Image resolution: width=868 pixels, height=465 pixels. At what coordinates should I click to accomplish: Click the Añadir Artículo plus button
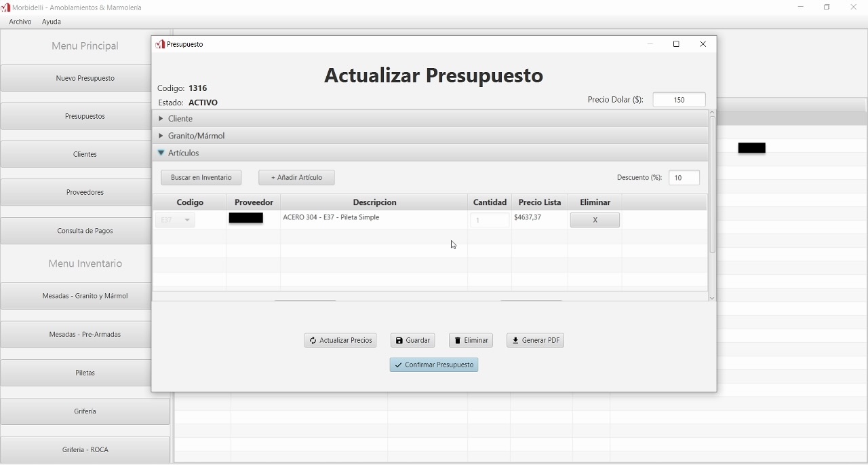pyautogui.click(x=296, y=178)
